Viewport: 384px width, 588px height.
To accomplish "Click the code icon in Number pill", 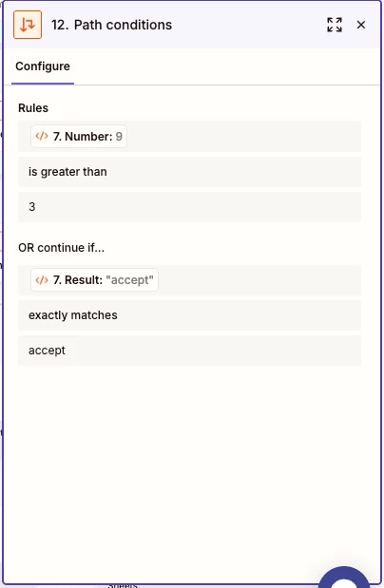I will tap(42, 136).
